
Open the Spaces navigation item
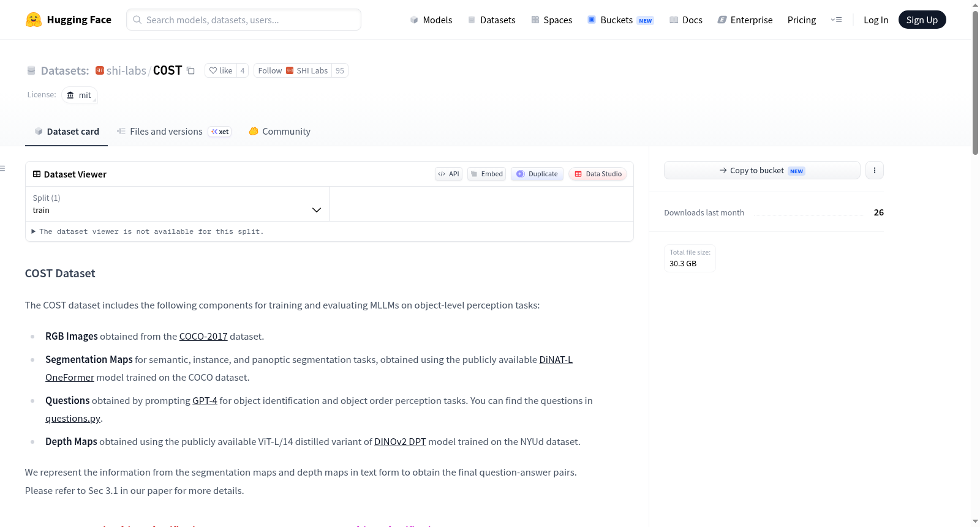point(551,20)
